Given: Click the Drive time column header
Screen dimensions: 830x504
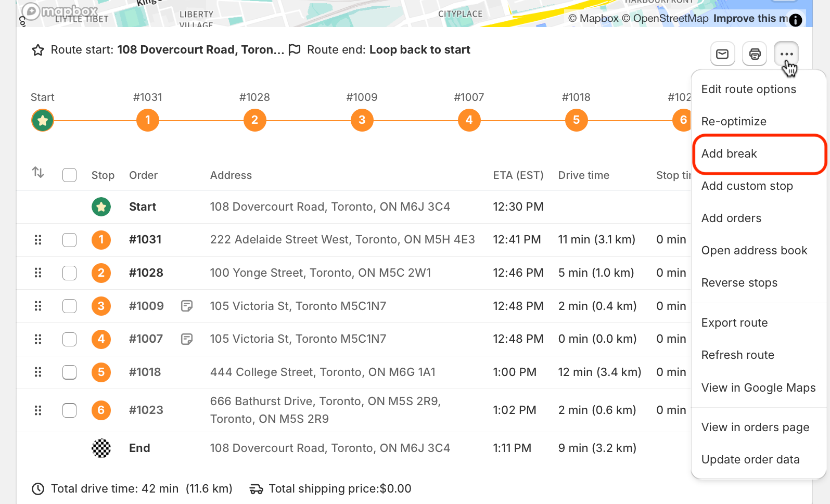Looking at the screenshot, I should pyautogui.click(x=584, y=175).
